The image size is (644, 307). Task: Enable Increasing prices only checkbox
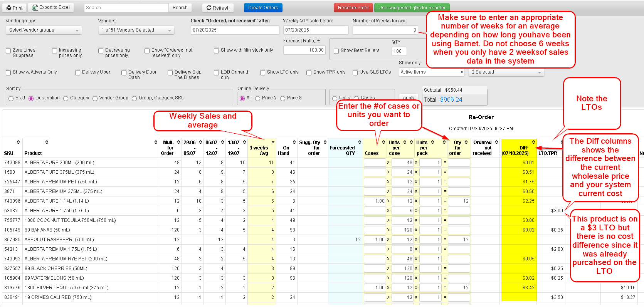[54, 50]
